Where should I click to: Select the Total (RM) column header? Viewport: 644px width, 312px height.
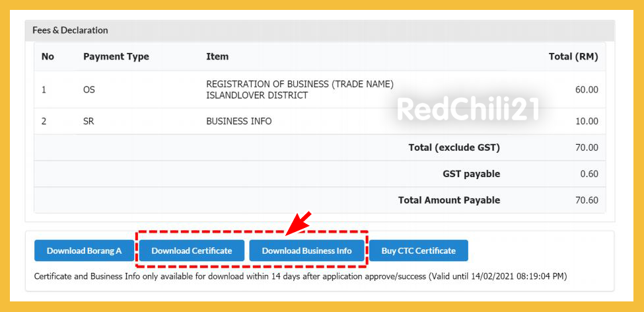(x=573, y=57)
